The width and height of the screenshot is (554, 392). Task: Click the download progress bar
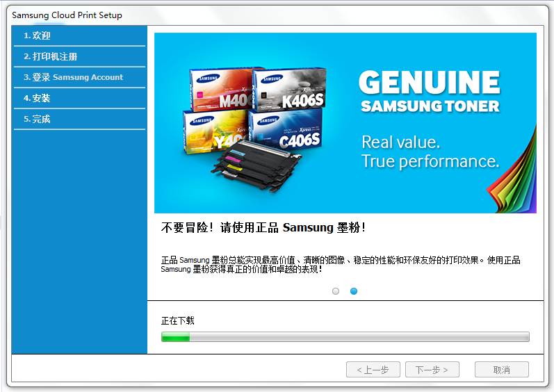[345, 337]
